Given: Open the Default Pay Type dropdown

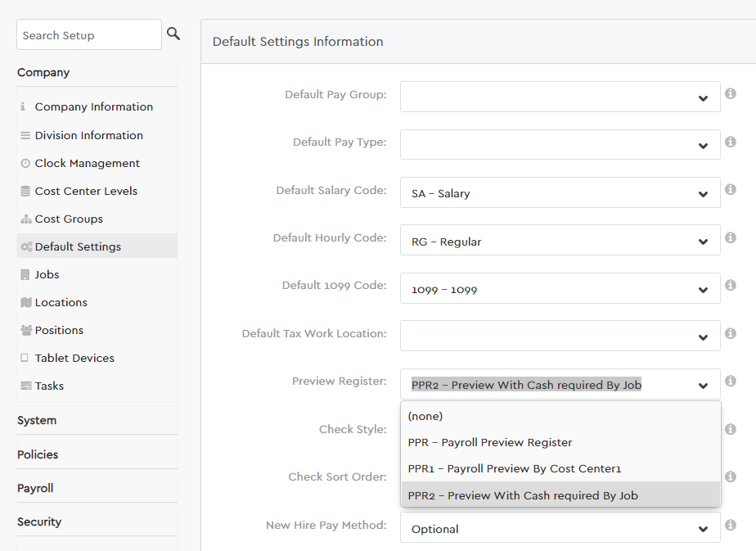Looking at the screenshot, I should click(x=560, y=145).
